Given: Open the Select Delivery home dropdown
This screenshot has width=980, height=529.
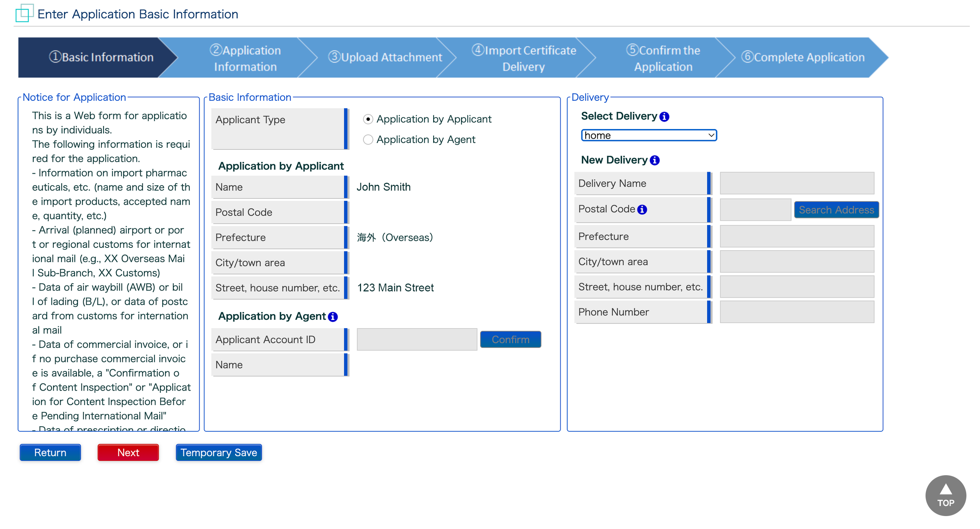Looking at the screenshot, I should pyautogui.click(x=648, y=135).
